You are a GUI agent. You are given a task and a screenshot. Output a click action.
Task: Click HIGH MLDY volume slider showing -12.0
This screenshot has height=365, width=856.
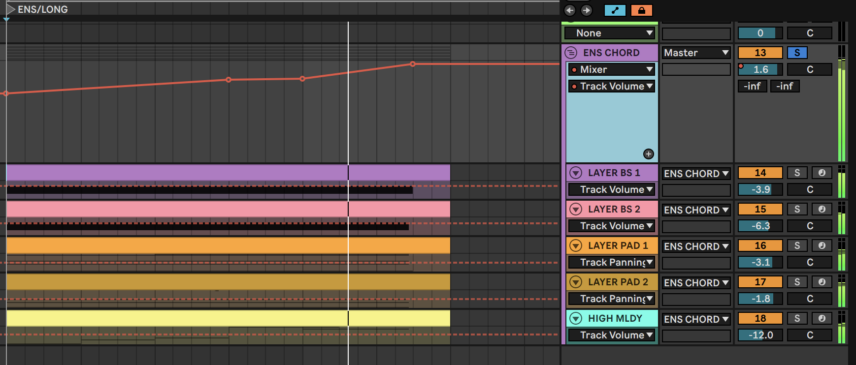[760, 335]
